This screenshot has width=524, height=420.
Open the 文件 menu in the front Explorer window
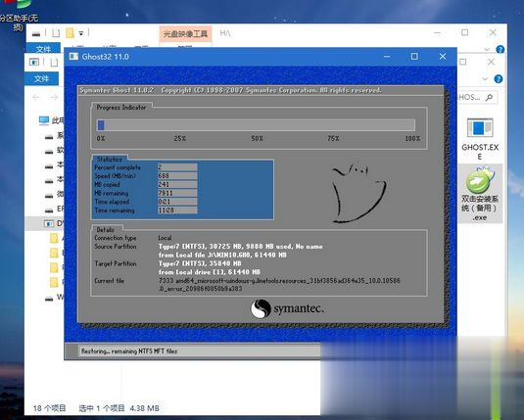(41, 78)
